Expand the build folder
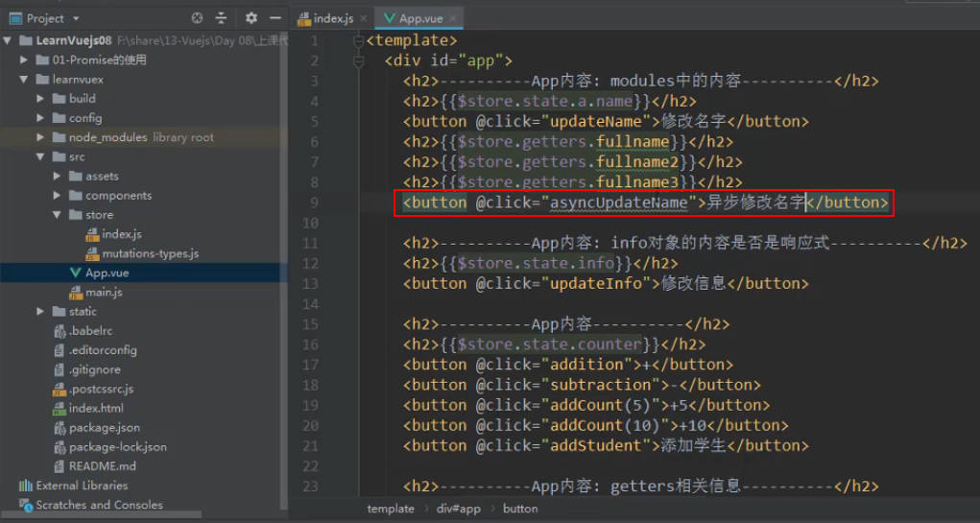 point(40,98)
